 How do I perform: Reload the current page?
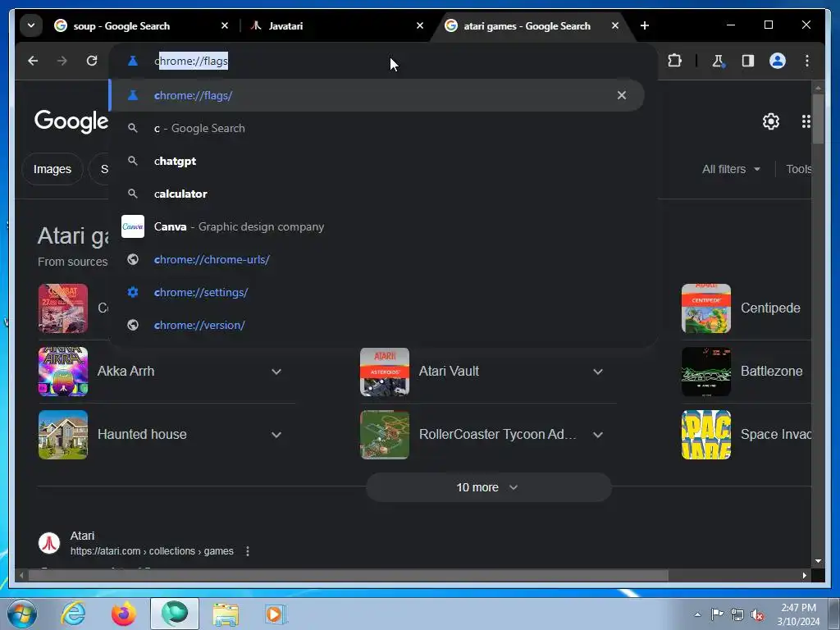pos(92,61)
